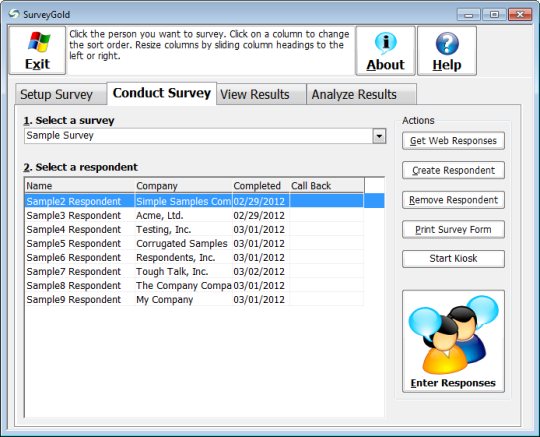Viewport: 540px width, 437px height.
Task: Select Sample5 Respondent row
Action: click(x=194, y=243)
